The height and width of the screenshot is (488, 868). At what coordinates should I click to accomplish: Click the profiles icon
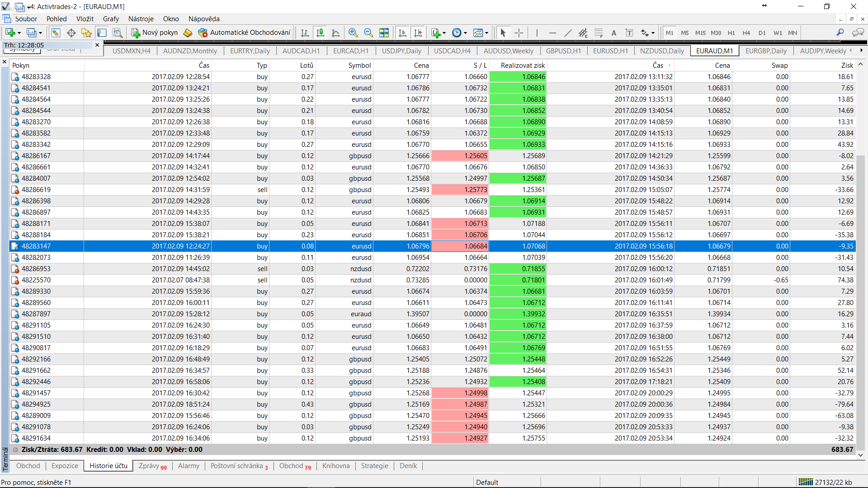point(31,33)
